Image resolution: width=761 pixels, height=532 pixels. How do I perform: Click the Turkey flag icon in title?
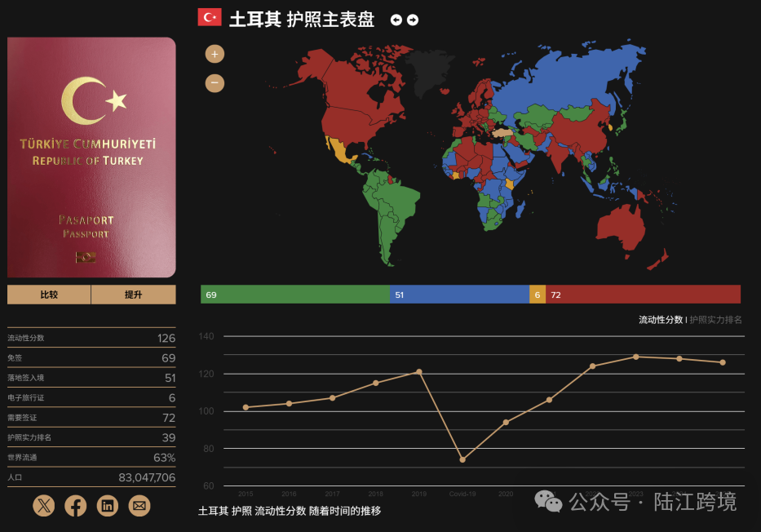point(210,17)
